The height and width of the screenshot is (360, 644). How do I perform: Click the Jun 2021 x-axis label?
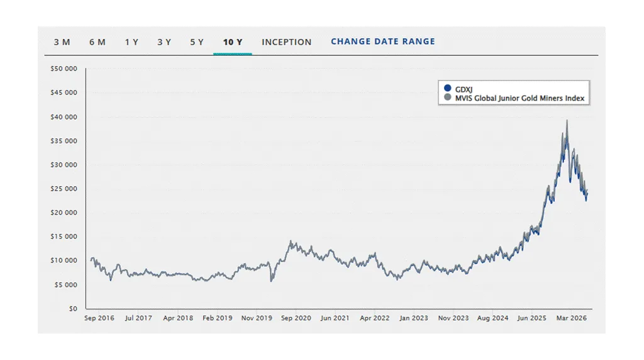click(x=335, y=318)
